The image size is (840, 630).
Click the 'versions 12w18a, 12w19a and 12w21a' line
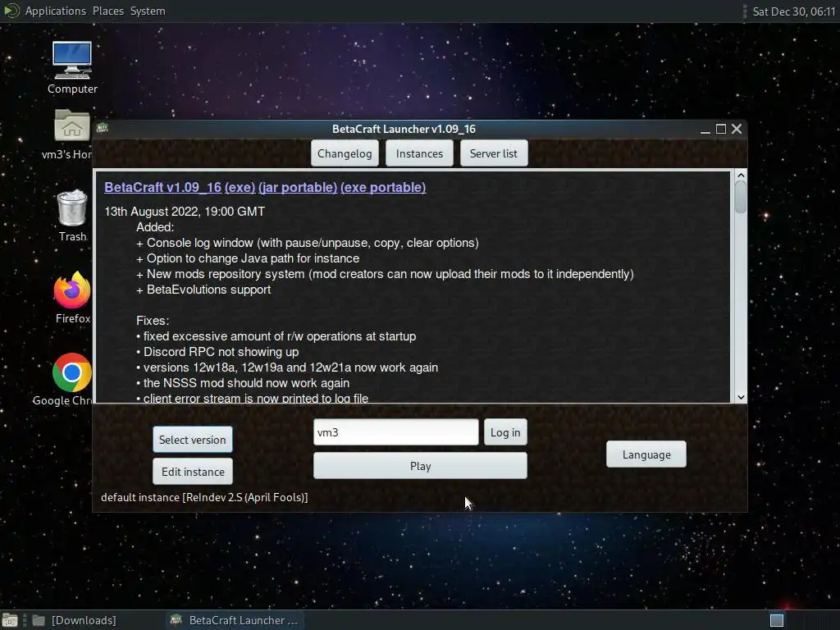[x=287, y=367]
